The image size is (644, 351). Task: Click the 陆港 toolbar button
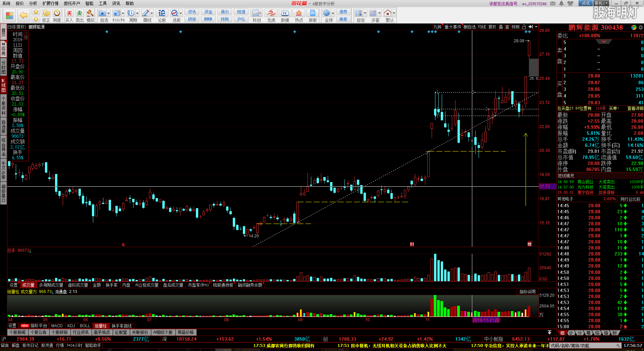[x=241, y=12]
